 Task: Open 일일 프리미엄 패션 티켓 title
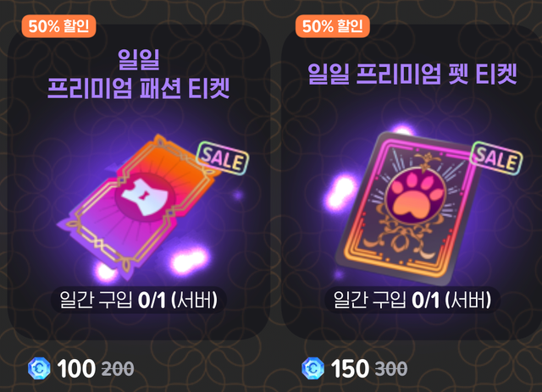138,74
